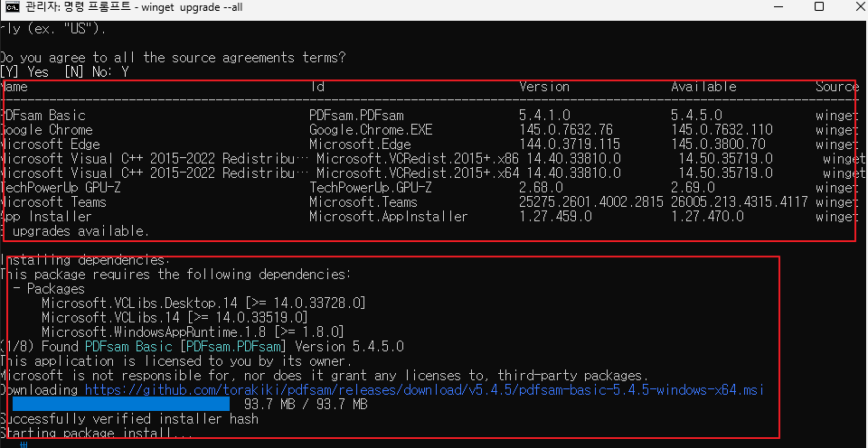This screenshot has height=448, width=868.
Task: Click the '- Packages' line
Action: pos(49,289)
